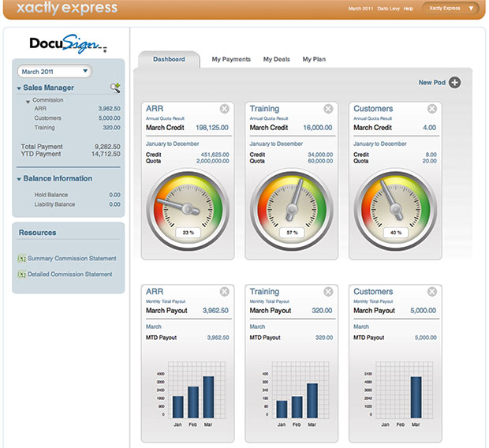Select Customers row under Commission

(x=77, y=118)
